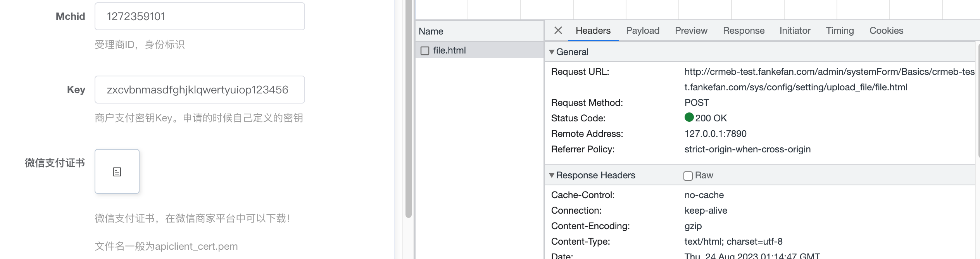Click the Remote Address label
The image size is (980, 259).
[x=587, y=134]
